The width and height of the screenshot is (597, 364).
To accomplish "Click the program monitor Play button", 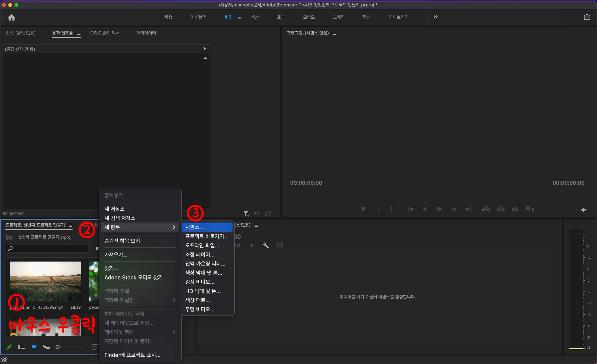I will coord(439,209).
